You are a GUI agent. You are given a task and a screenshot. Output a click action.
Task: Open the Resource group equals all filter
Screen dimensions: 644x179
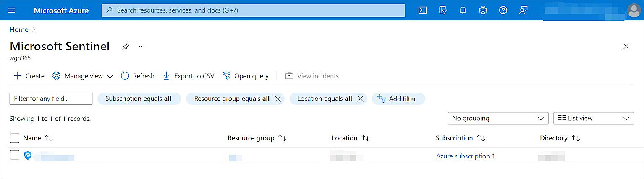[x=232, y=99]
